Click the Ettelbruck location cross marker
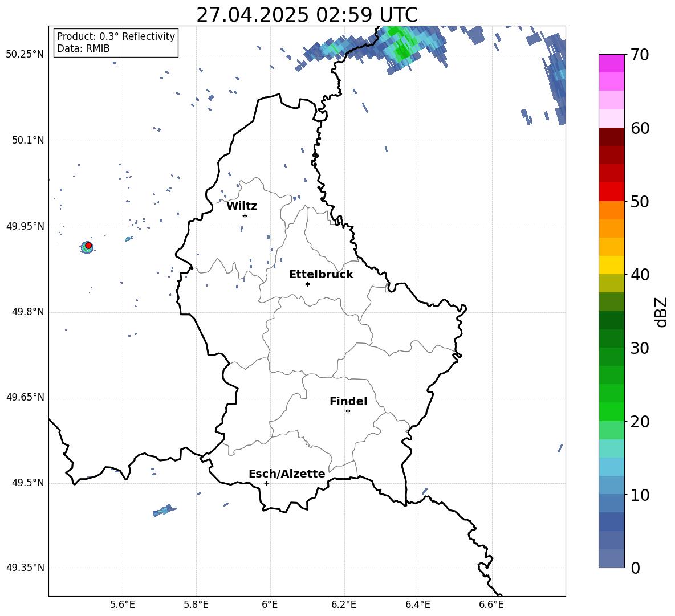 [307, 284]
